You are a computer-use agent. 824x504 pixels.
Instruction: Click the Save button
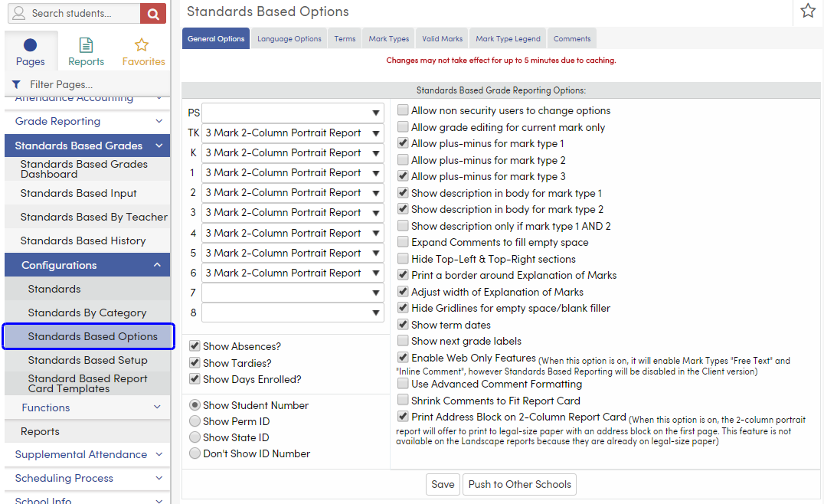pos(443,484)
